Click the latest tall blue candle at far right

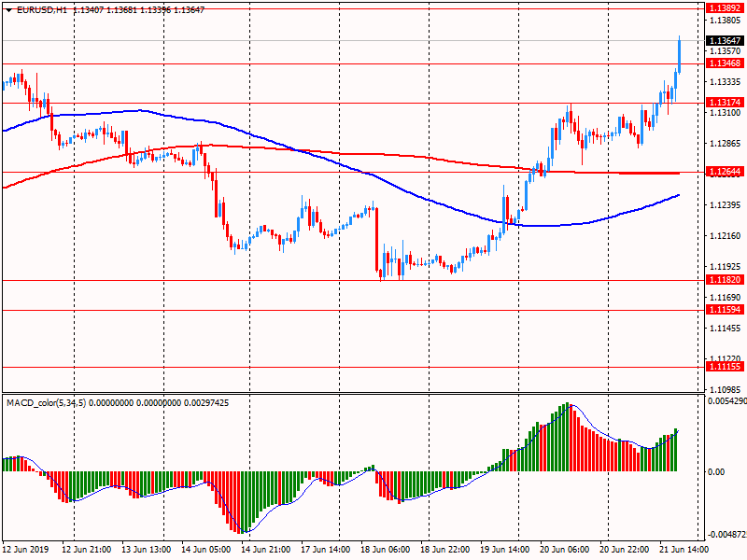[x=680, y=56]
